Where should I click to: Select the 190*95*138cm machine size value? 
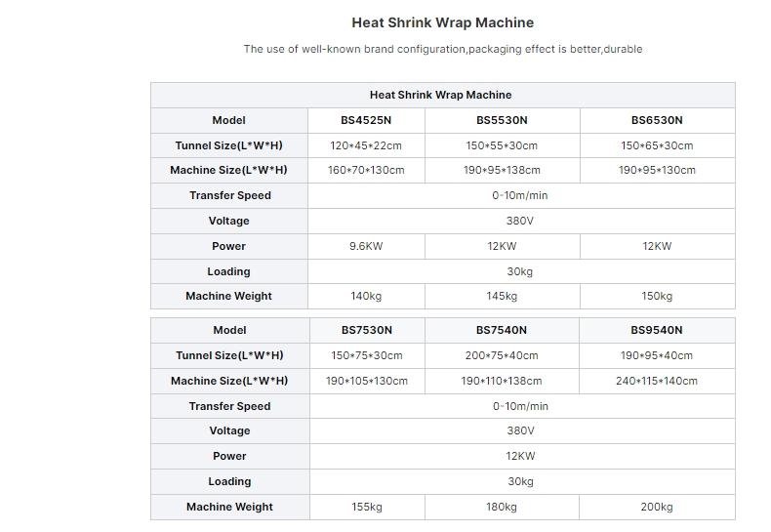[502, 170]
